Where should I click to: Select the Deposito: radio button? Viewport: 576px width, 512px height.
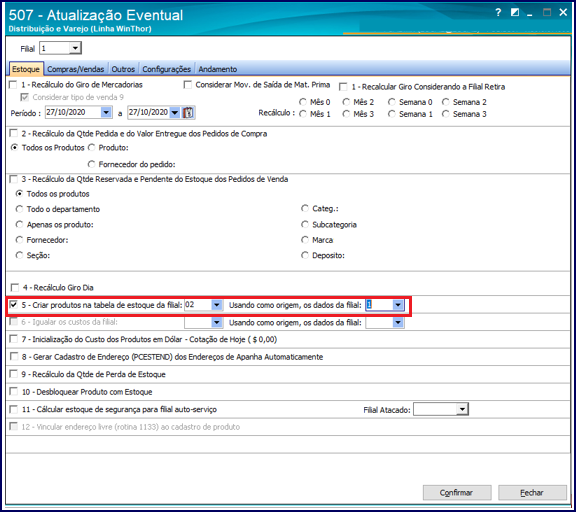click(305, 255)
